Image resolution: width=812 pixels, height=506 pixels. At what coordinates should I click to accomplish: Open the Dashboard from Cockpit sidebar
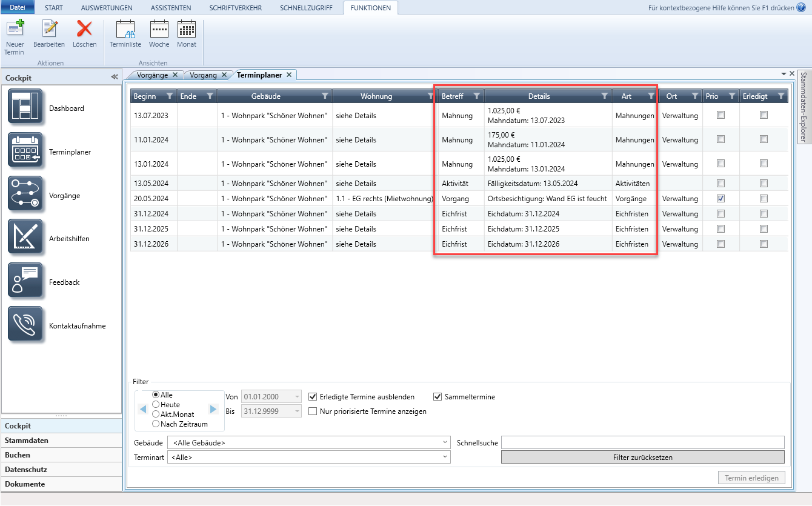click(x=25, y=108)
